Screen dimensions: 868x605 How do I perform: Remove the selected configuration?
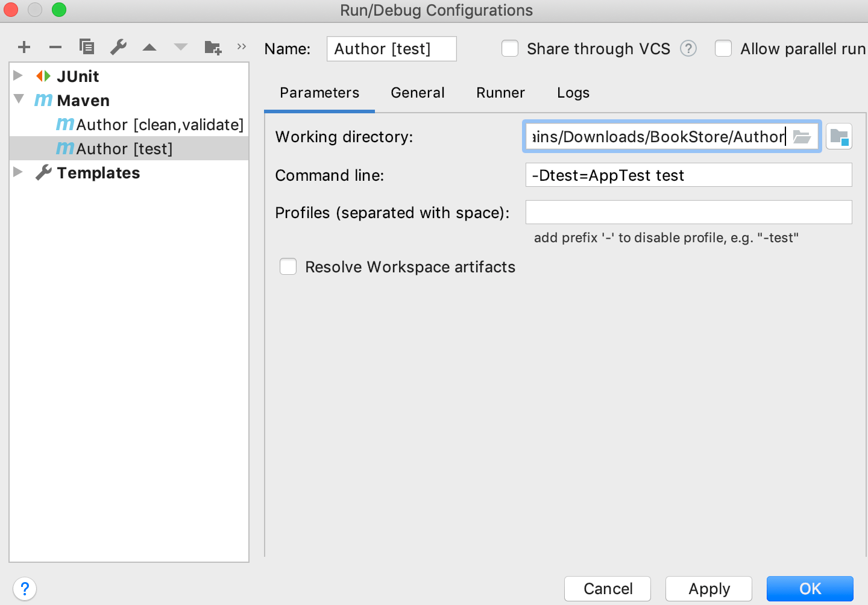pyautogui.click(x=55, y=46)
